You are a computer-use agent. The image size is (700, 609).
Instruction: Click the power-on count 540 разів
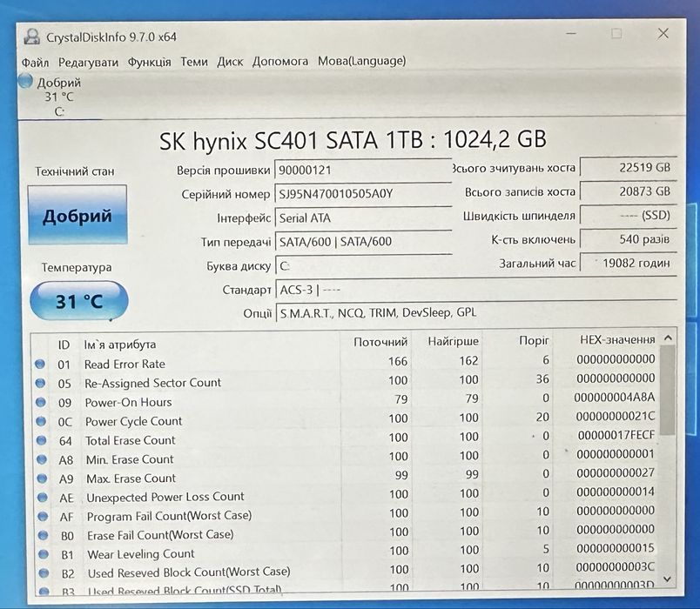(x=628, y=239)
